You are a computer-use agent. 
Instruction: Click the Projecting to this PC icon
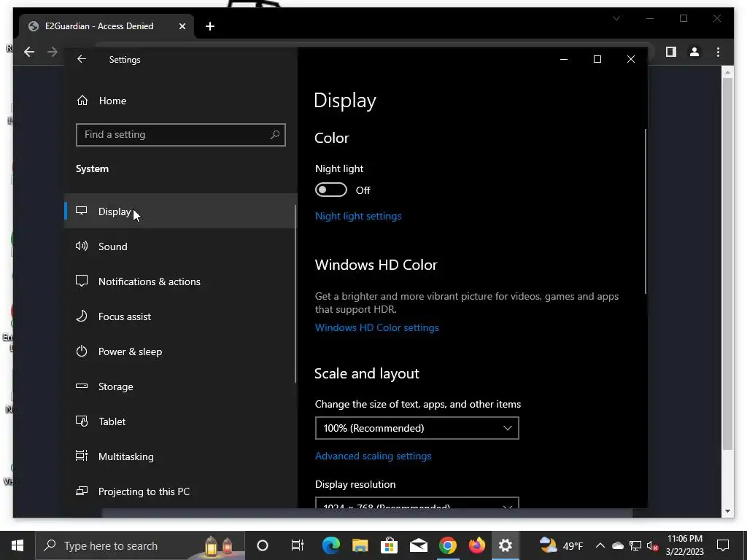pyautogui.click(x=82, y=491)
